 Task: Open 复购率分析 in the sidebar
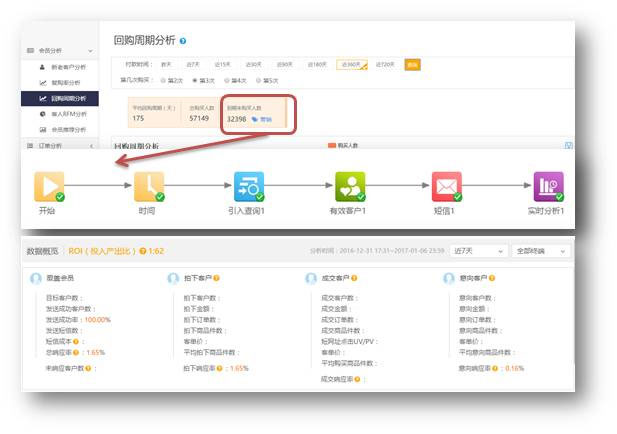[x=68, y=83]
